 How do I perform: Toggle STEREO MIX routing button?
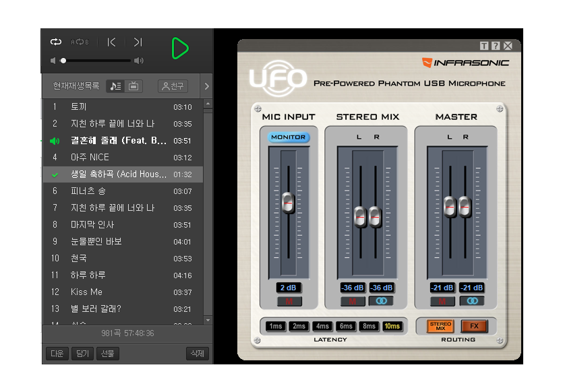[440, 326]
